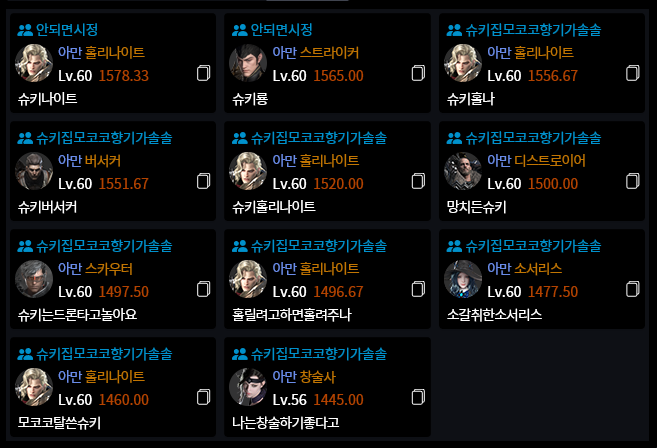
Task: Open the 창술사 Lv.56 character avatar
Action: coord(247,387)
